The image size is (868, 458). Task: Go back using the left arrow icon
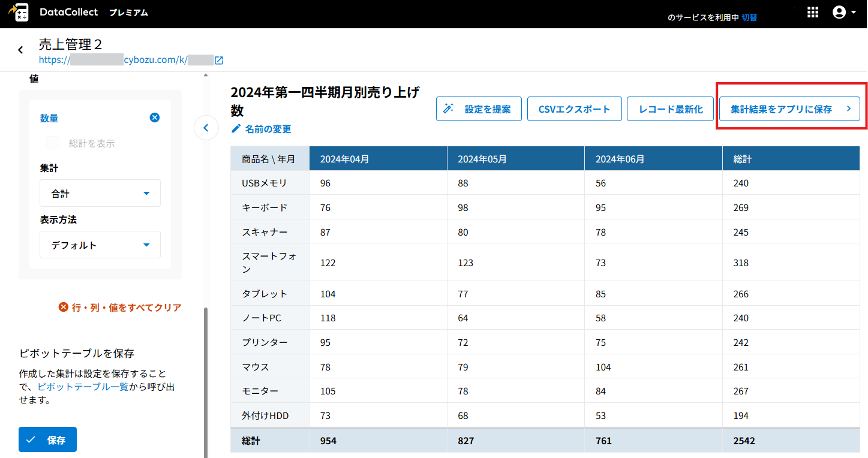pos(20,50)
